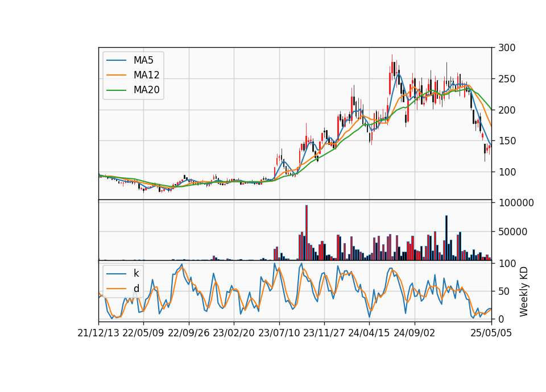Click the 150 price axis label
The width and height of the screenshot is (546, 392).
coord(507,141)
